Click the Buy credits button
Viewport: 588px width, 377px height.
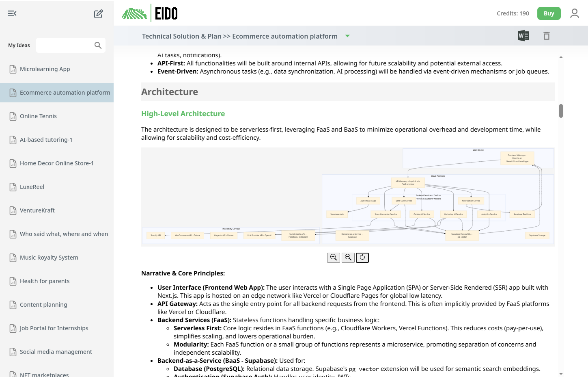click(x=549, y=13)
